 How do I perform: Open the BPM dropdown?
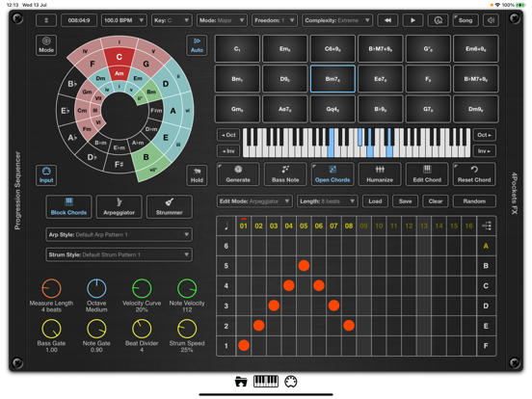[x=124, y=20]
